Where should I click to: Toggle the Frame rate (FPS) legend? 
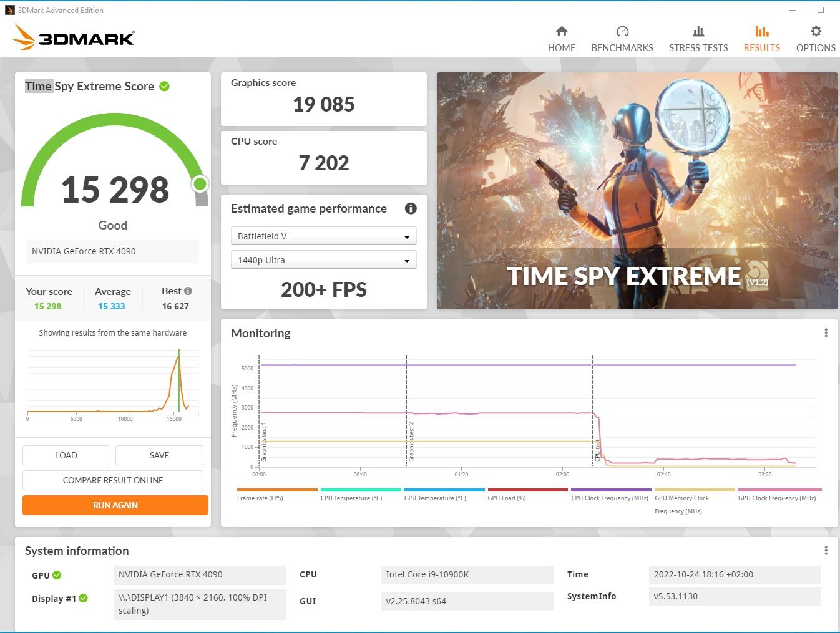[x=277, y=495]
